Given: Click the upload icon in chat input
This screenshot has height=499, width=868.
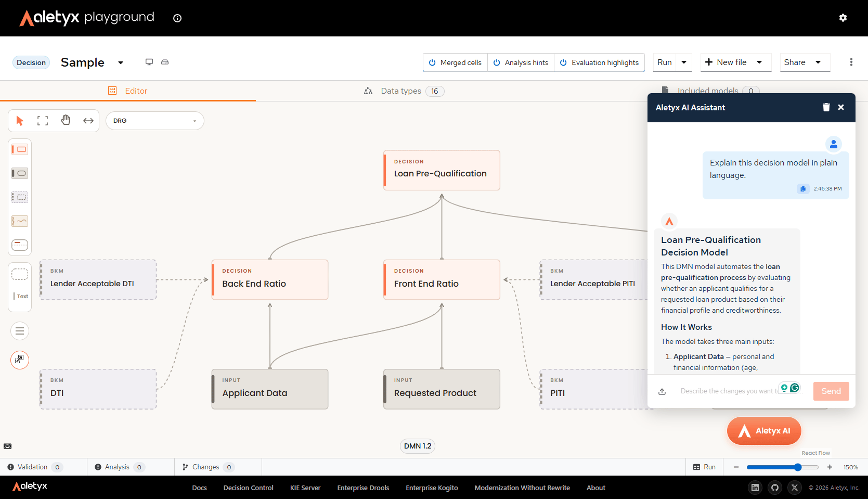Looking at the screenshot, I should pyautogui.click(x=662, y=391).
